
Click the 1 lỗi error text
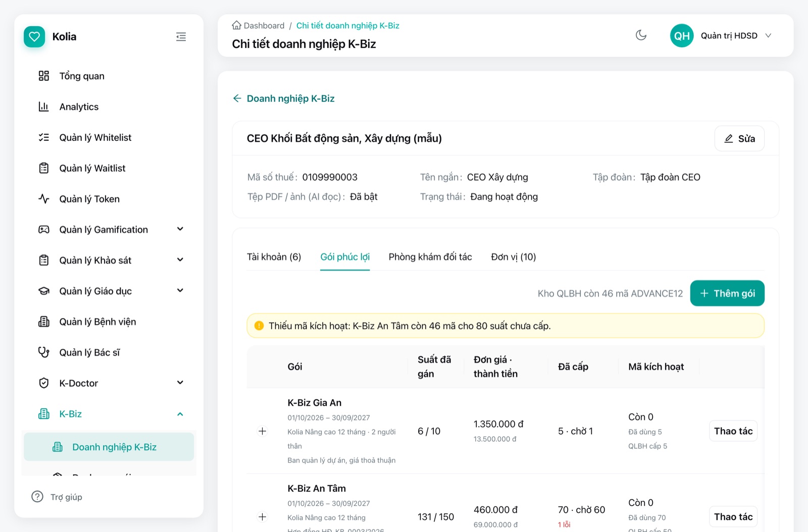(564, 524)
